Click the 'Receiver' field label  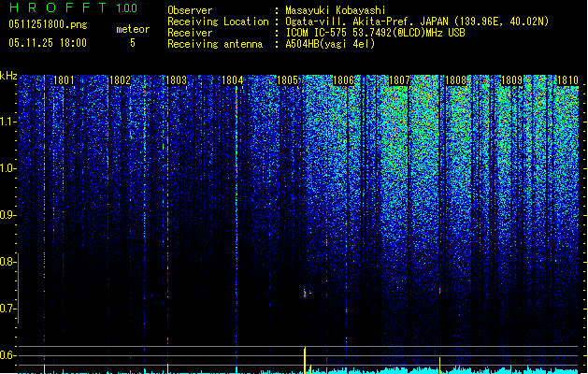coord(190,33)
